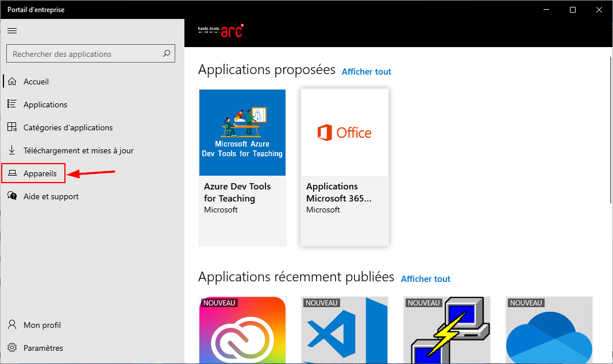Click the Applications list icon
The height and width of the screenshot is (364, 613).
pos(12,104)
